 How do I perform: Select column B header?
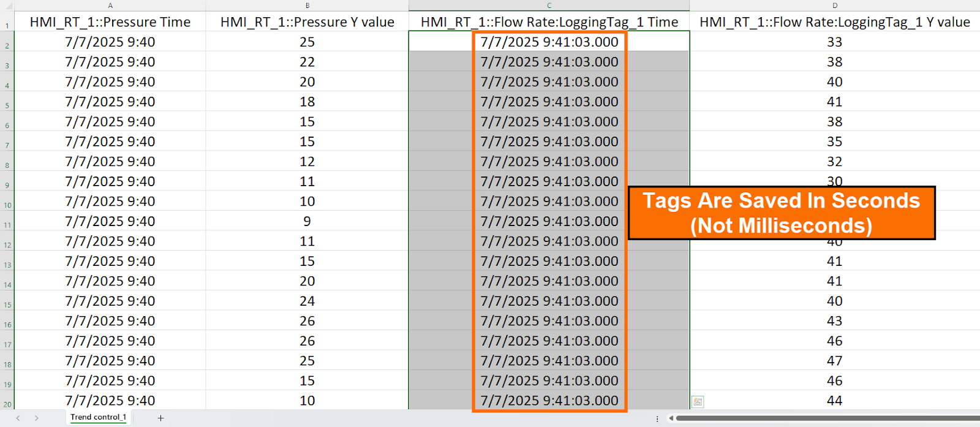tap(307, 6)
